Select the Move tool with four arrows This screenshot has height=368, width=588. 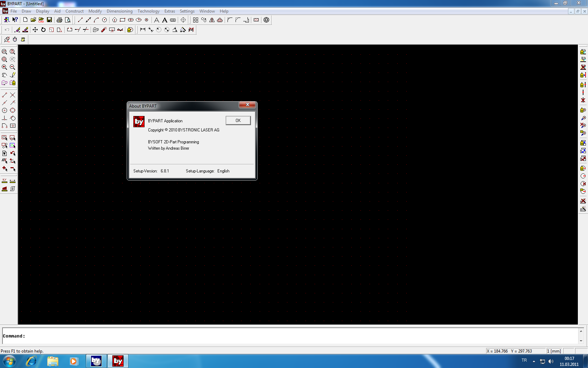pyautogui.click(x=35, y=30)
